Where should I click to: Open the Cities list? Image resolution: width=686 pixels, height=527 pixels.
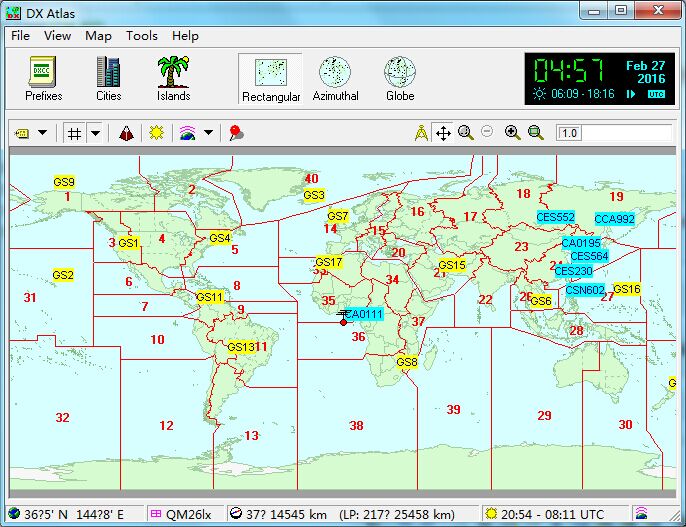[108, 79]
